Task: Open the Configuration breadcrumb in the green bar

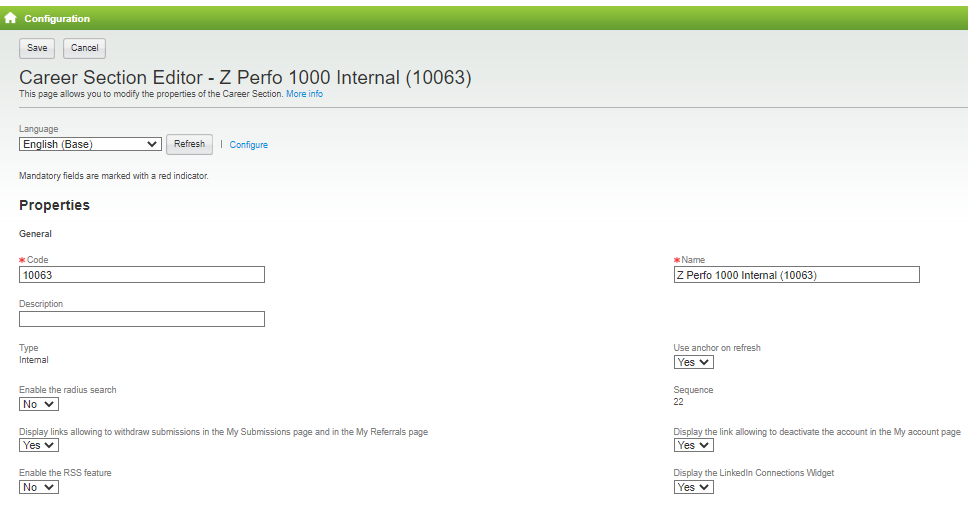Action: coord(57,18)
